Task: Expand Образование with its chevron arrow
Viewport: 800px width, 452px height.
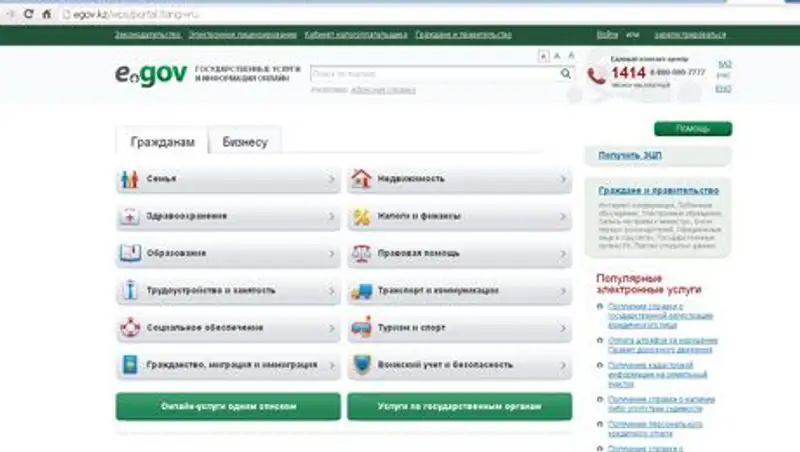Action: pos(332,254)
